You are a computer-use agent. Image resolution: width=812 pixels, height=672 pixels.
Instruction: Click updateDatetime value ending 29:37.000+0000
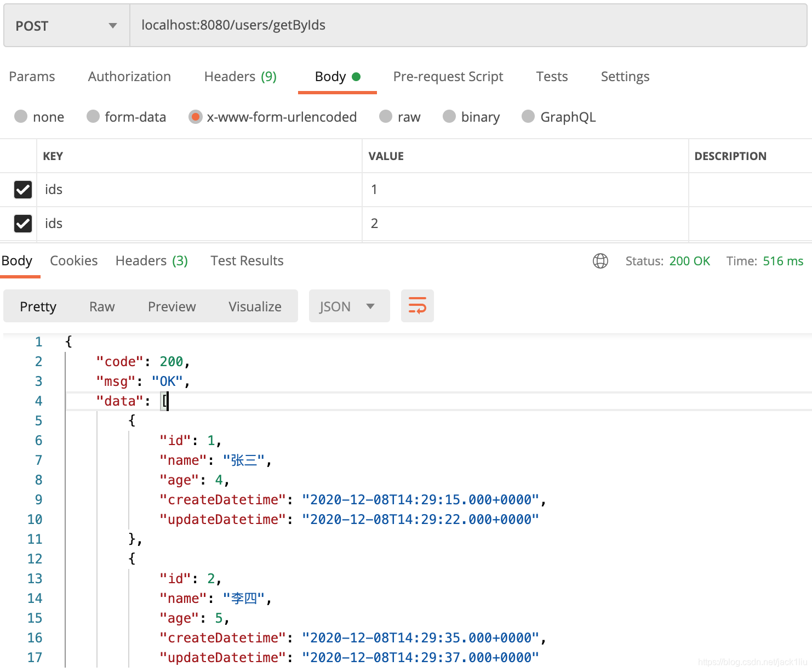420,658
